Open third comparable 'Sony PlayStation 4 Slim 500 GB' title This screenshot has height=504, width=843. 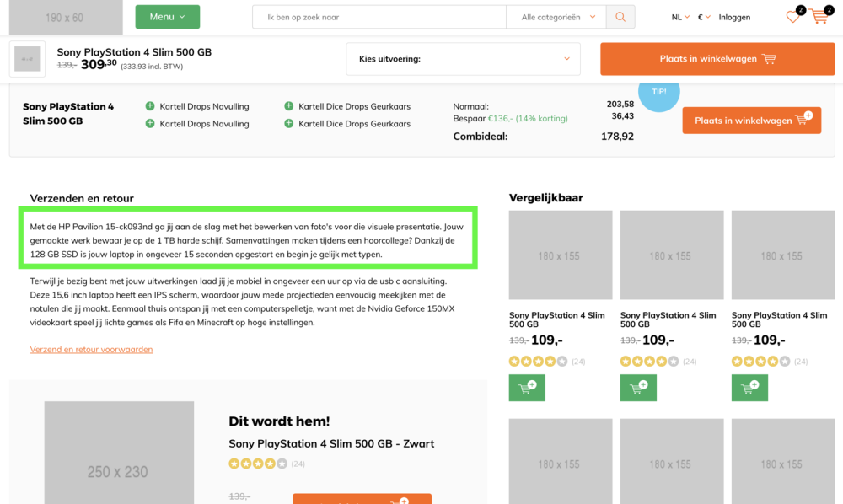click(780, 319)
